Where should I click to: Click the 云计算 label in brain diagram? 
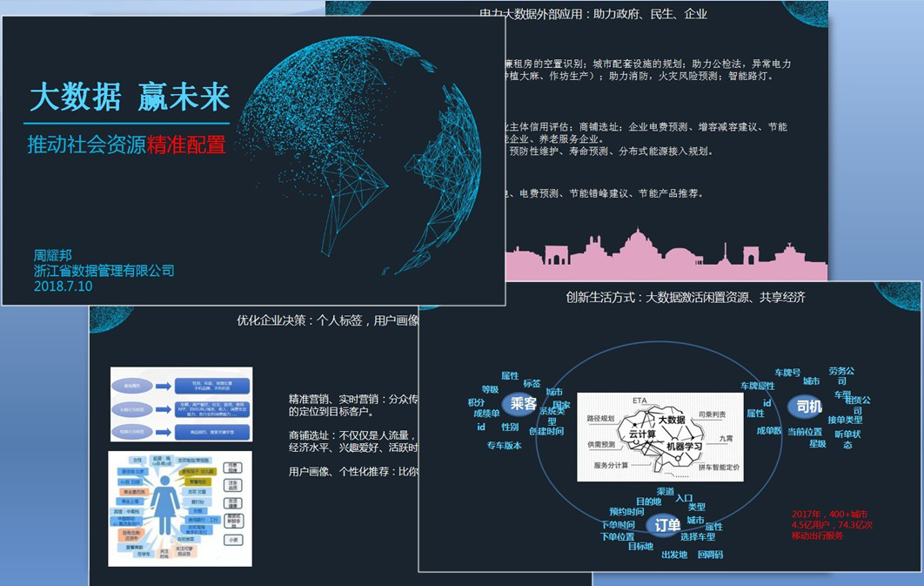tap(642, 434)
